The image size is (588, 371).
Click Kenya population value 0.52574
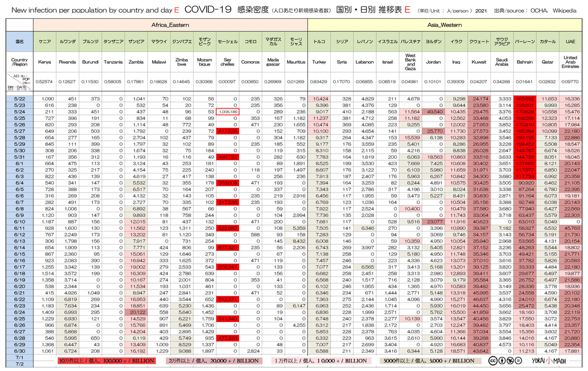pos(45,81)
